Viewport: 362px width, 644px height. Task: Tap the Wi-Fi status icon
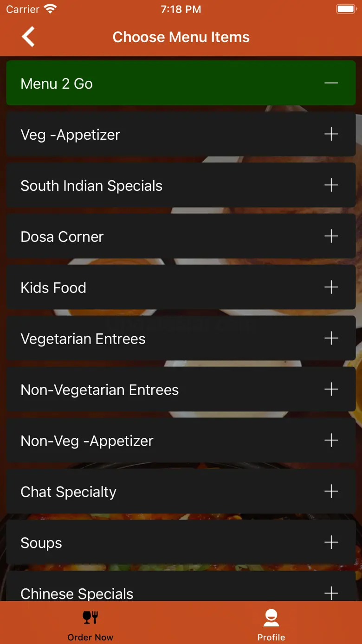[x=50, y=9]
